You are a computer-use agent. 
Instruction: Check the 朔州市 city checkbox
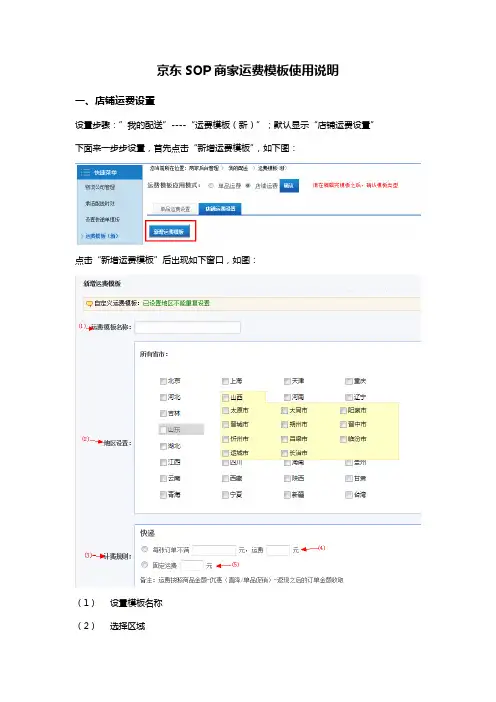(x=284, y=424)
